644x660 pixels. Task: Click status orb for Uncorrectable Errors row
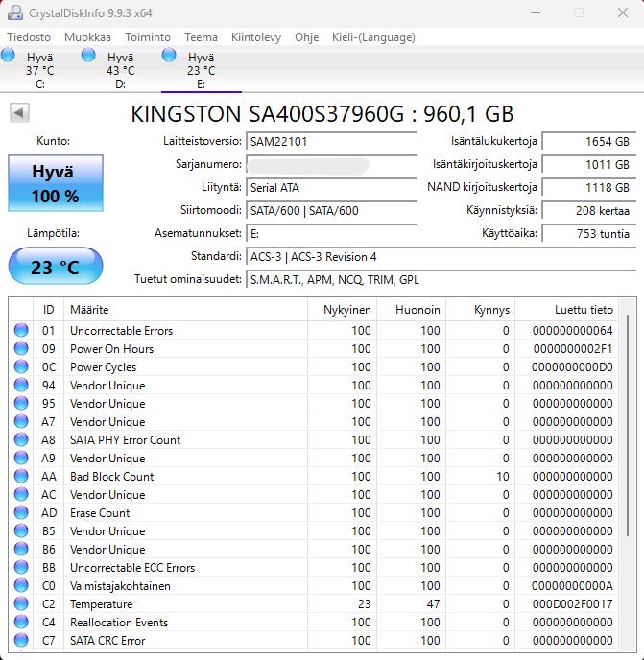(21, 330)
